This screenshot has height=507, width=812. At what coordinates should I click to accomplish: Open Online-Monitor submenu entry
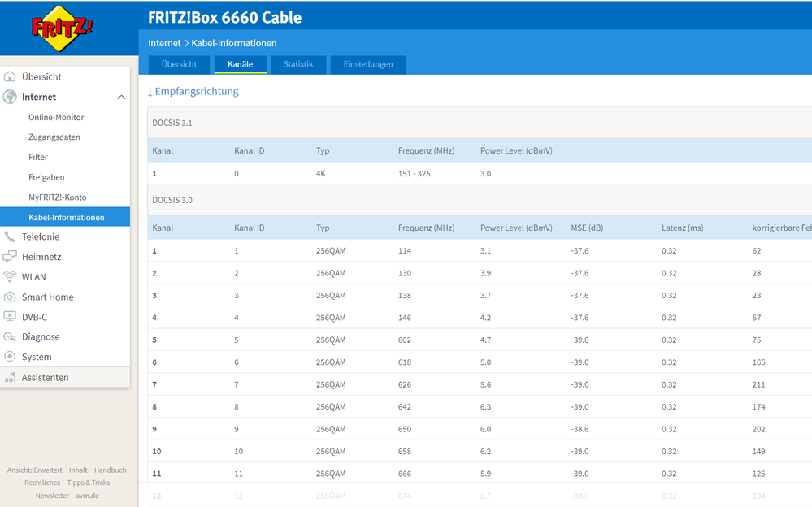[56, 118]
